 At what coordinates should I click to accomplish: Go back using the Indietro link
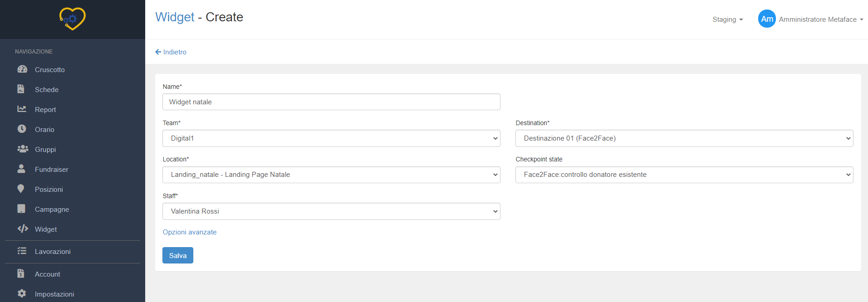coord(171,52)
